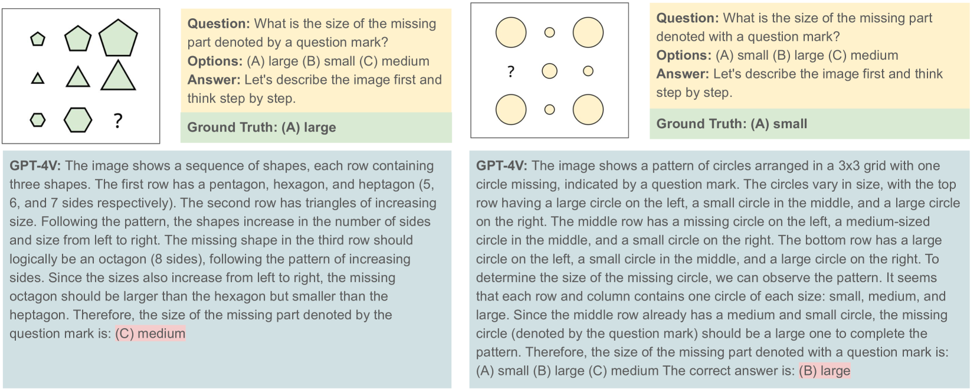Select the medium green hexagon
This screenshot has width=980, height=392.
click(78, 120)
